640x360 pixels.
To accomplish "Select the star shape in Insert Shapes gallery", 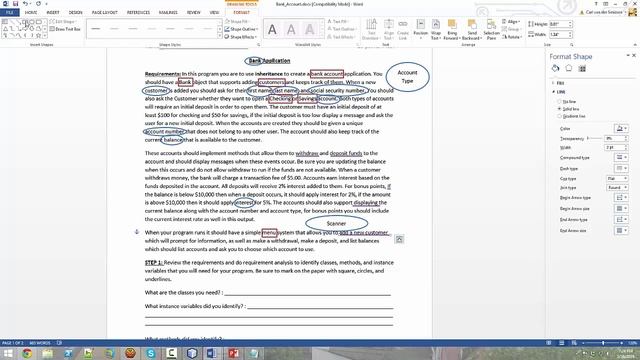I will pos(38,36).
